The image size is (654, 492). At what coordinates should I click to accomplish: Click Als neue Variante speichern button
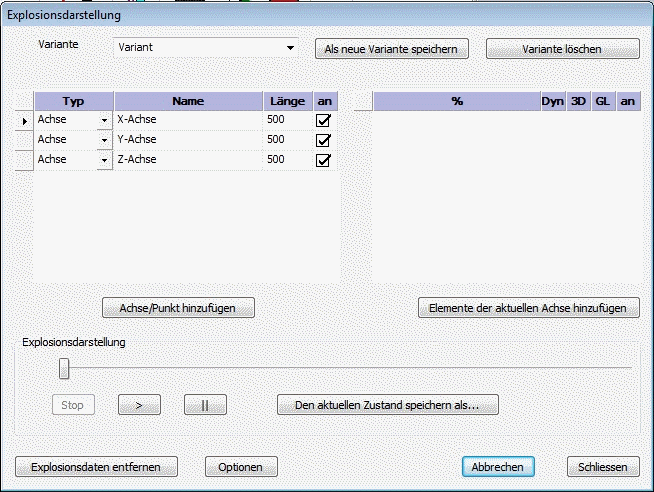(x=392, y=49)
